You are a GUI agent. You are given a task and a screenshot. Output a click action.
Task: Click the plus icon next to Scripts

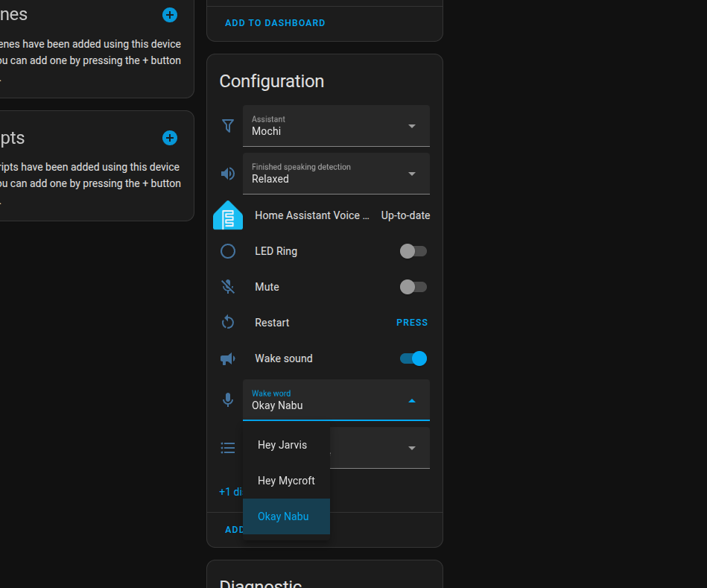tap(170, 138)
